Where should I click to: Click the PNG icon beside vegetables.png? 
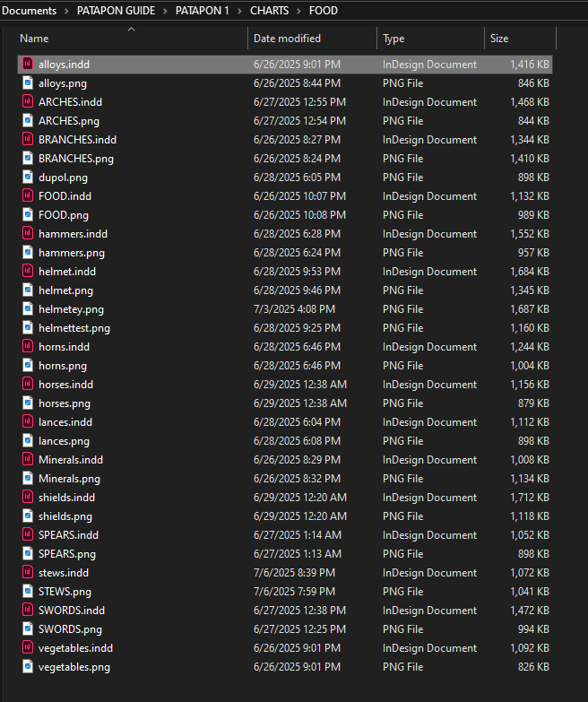click(28, 667)
